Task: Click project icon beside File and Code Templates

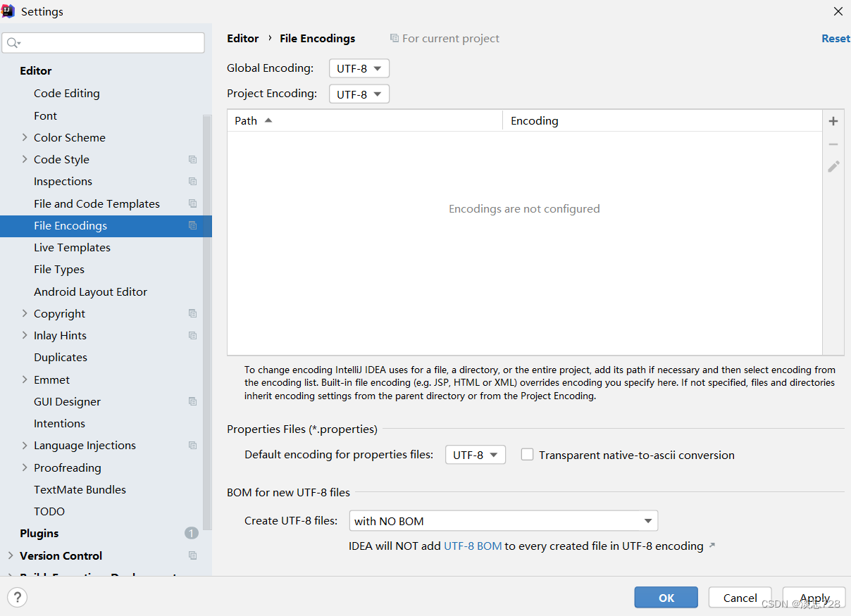Action: [192, 203]
